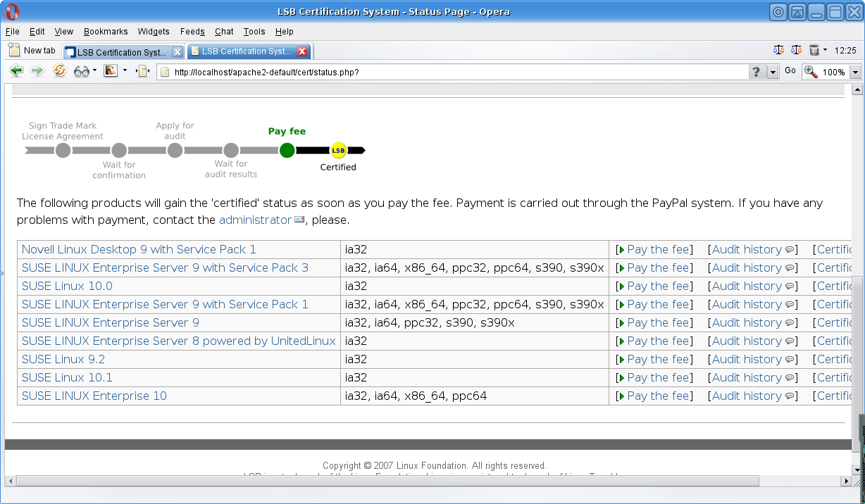Open the Tools menu

pyautogui.click(x=254, y=32)
